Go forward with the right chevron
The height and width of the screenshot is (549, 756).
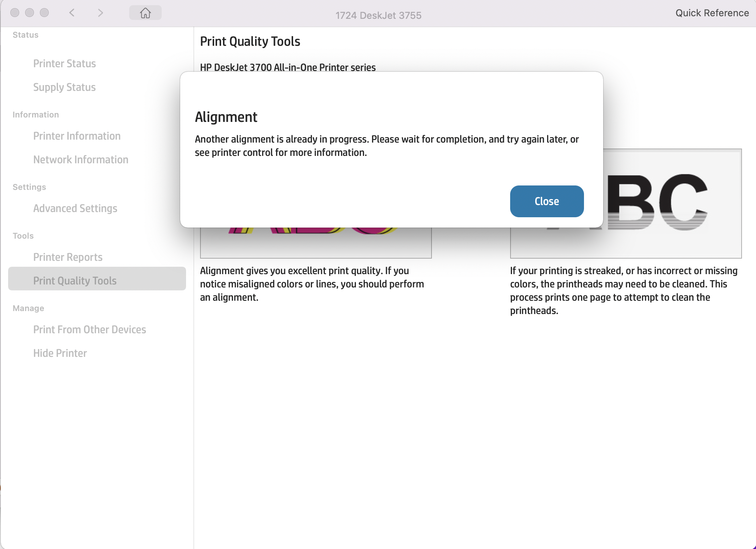coord(100,13)
